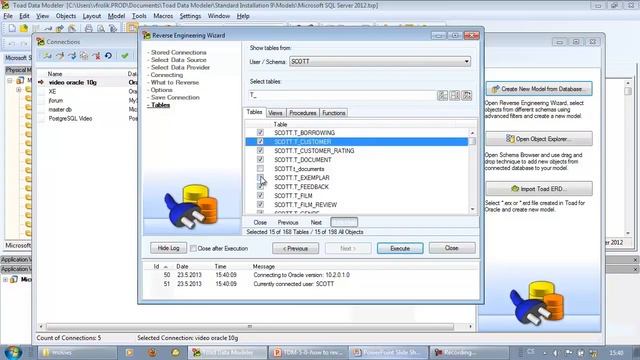
Task: Open the User / Schema SCOTT dropdown
Action: [466, 62]
